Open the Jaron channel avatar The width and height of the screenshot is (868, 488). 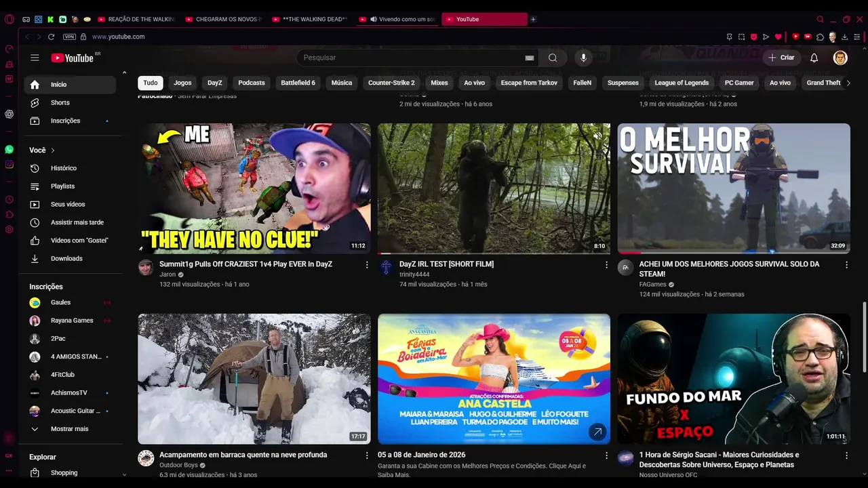point(146,267)
